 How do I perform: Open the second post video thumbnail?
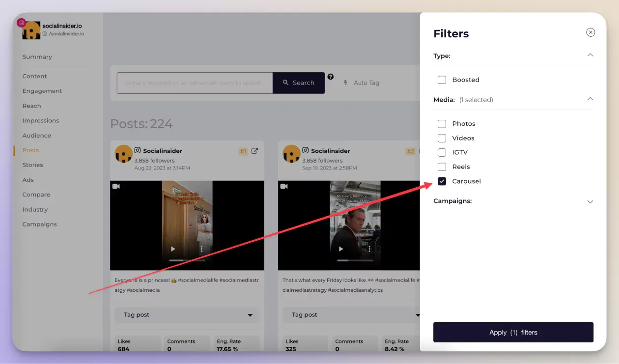click(x=349, y=225)
